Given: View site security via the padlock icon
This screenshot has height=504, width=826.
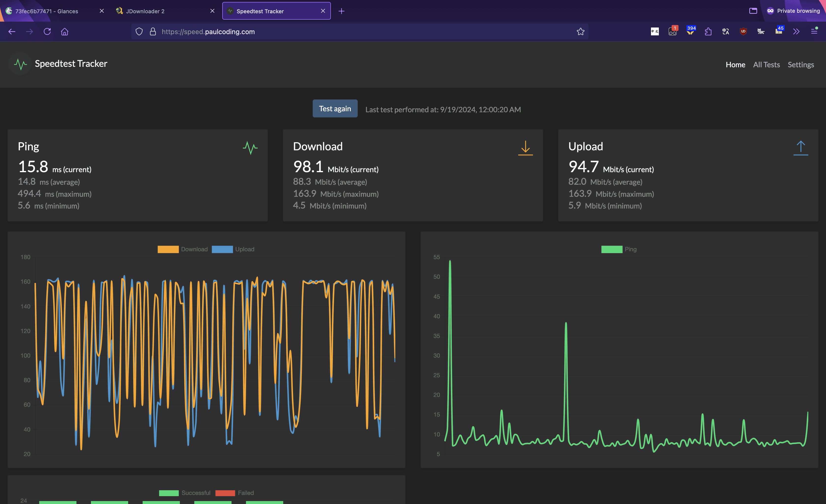Looking at the screenshot, I should 153,31.
